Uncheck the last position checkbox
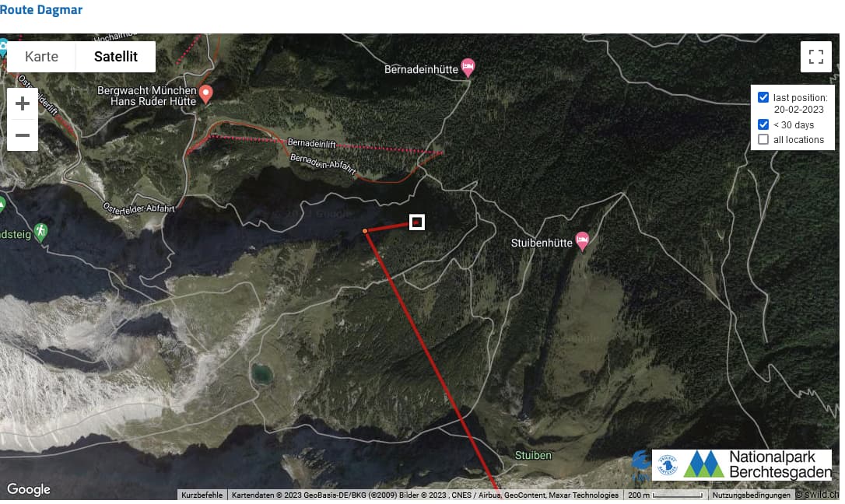 point(763,97)
